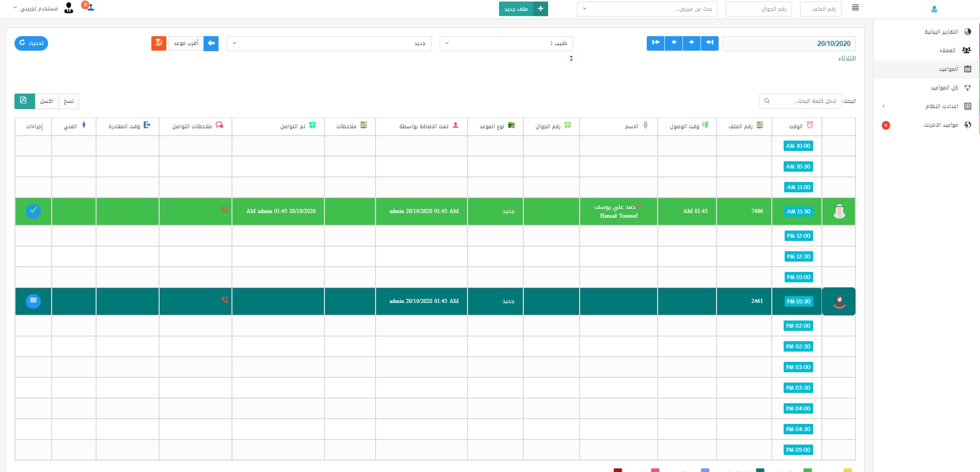Click the red phone icon in file 7486 row
Image resolution: width=980 pixels, height=472 pixels.
point(225,210)
